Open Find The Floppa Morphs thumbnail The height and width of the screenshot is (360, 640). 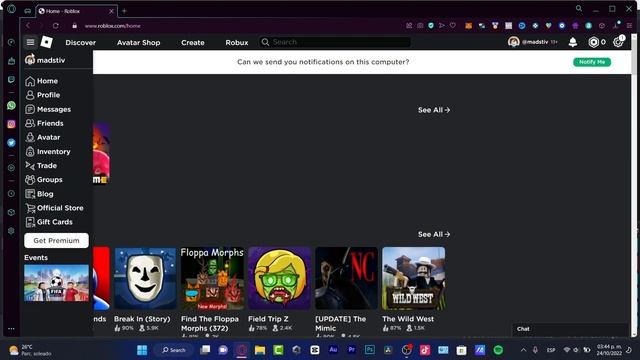pyautogui.click(x=212, y=278)
